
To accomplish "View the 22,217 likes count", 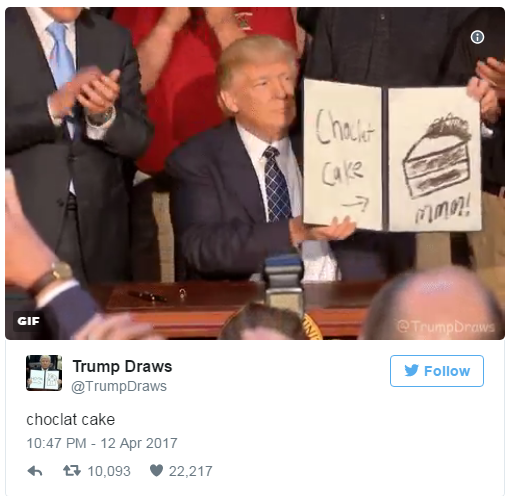I will pos(190,471).
